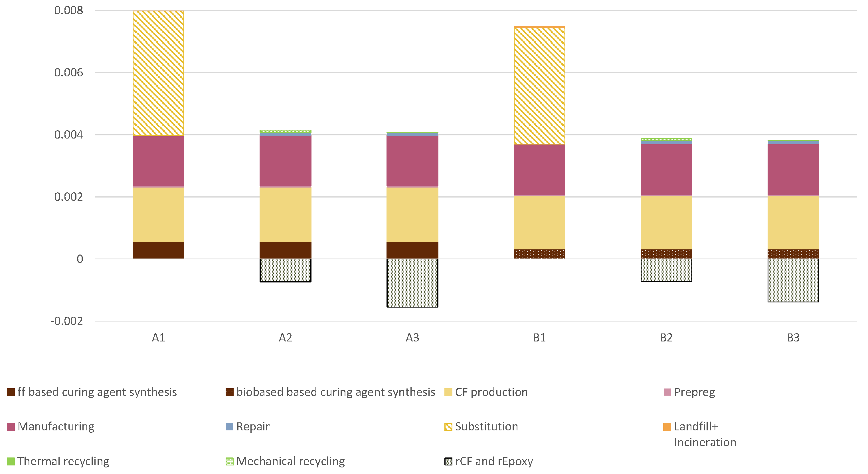Click the Prepreg legend swatch

point(667,392)
